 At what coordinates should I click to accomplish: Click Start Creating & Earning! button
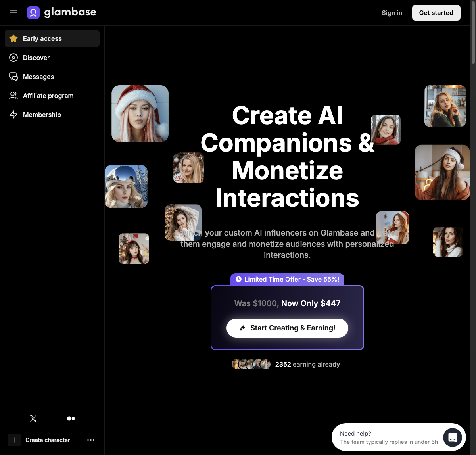pyautogui.click(x=287, y=328)
